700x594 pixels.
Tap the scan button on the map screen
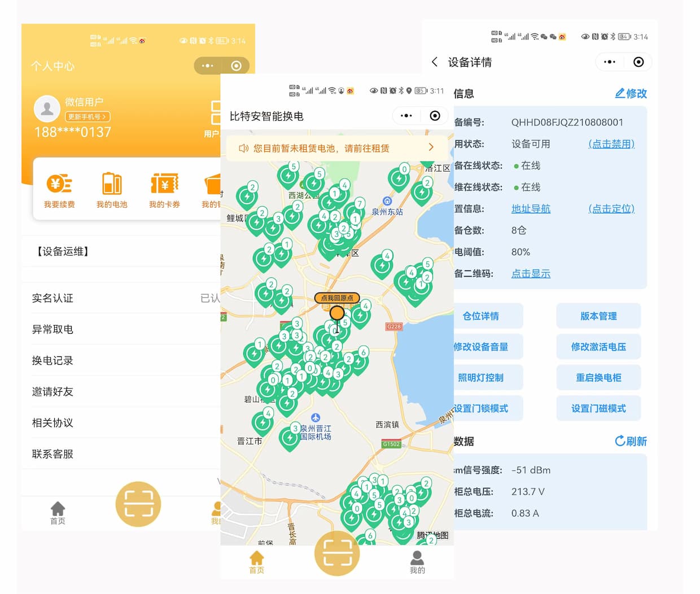click(337, 553)
